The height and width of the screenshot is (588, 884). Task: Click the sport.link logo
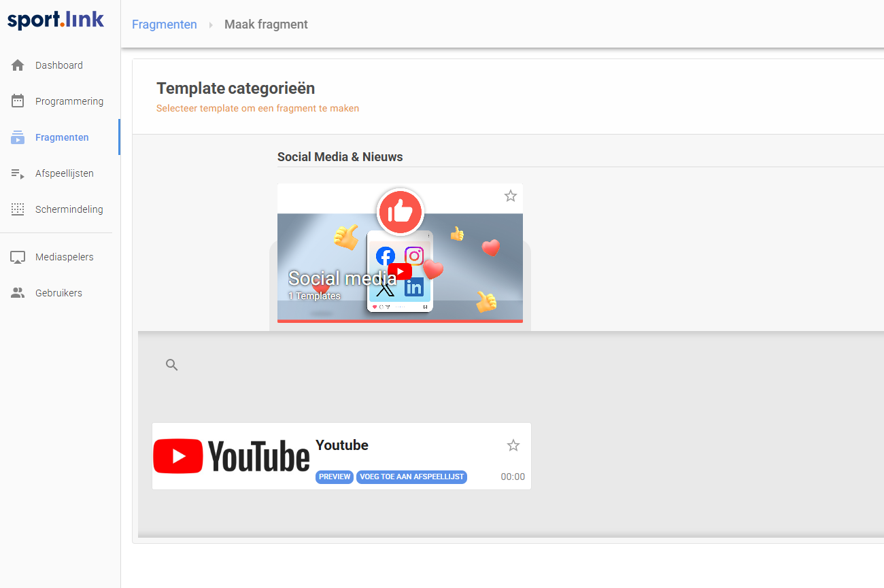(x=56, y=19)
